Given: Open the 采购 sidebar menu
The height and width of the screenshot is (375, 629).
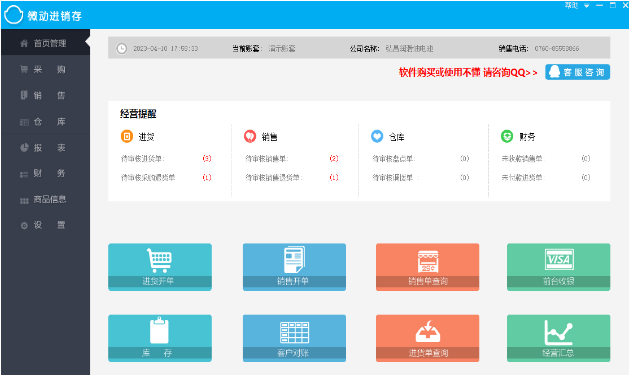Looking at the screenshot, I should click(x=45, y=69).
